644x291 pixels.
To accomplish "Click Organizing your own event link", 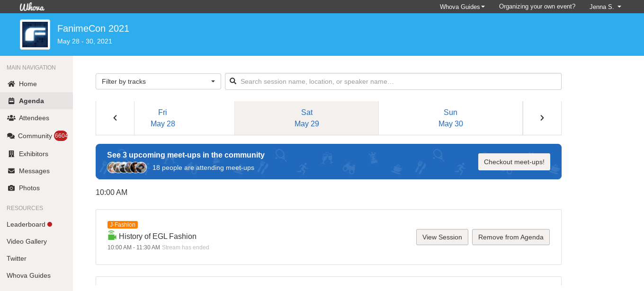I will click(x=537, y=7).
